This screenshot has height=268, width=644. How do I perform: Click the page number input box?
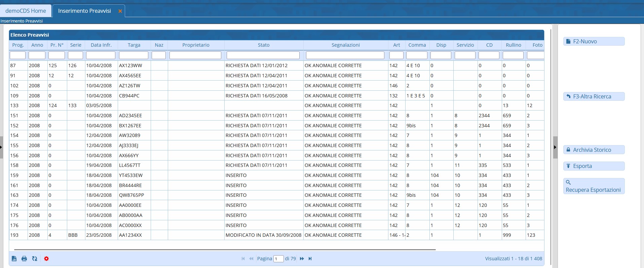click(x=278, y=259)
